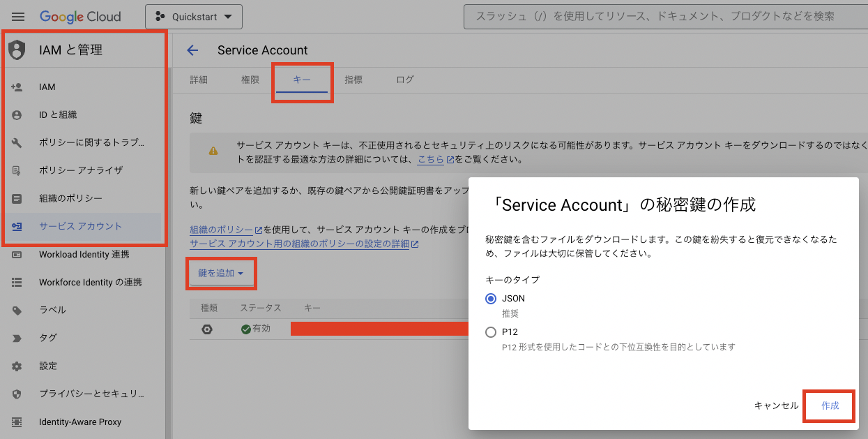Click the Workforce Identity list icon

pos(17,283)
